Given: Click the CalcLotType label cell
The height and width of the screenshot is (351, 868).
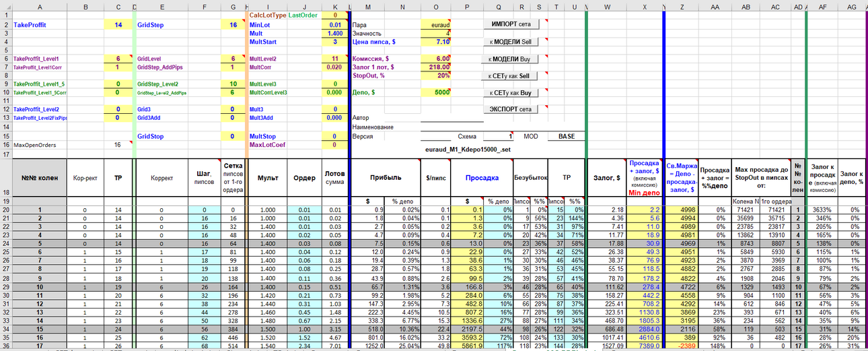Looking at the screenshot, I should (268, 15).
